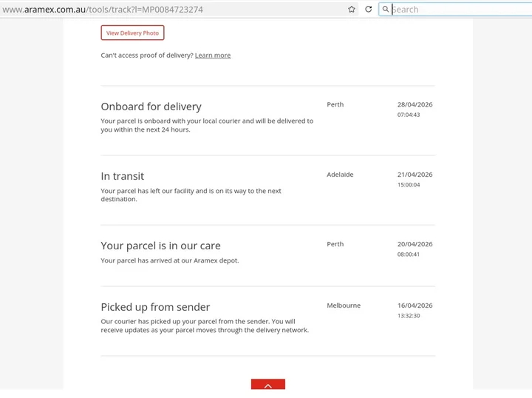The image size is (532, 398).
Task: Focus the aramex.com.au address bar
Action: (171, 10)
